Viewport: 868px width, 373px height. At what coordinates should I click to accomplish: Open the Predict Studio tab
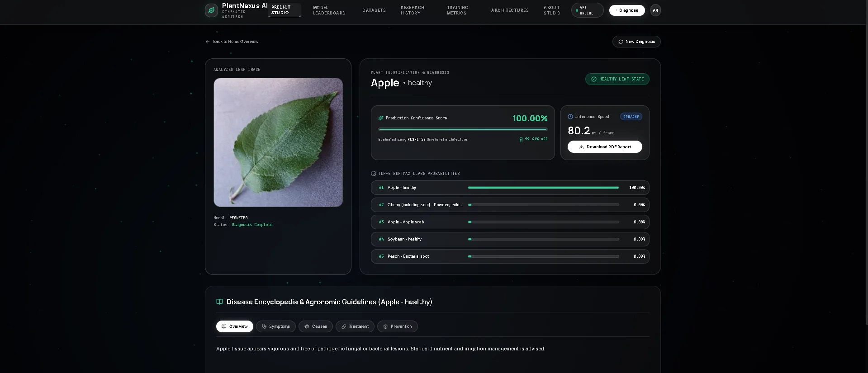[284, 10]
